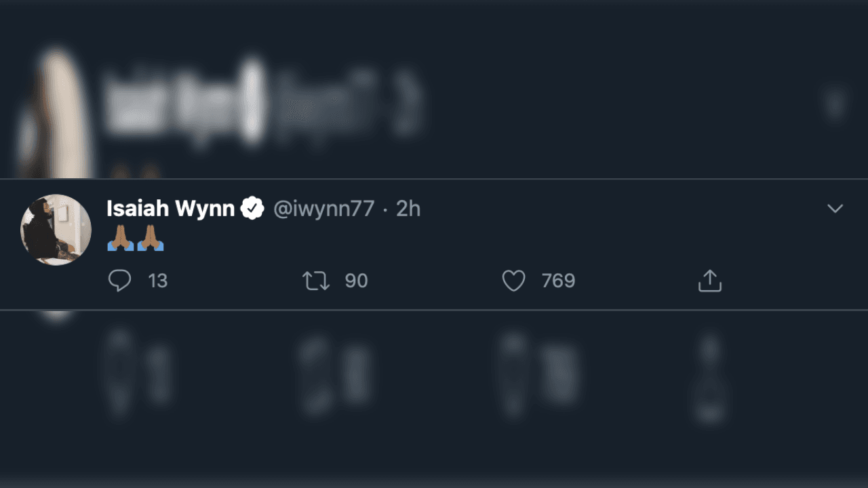Open the blurred chevron on the top tweet
This screenshot has height=488, width=868.
tap(835, 104)
